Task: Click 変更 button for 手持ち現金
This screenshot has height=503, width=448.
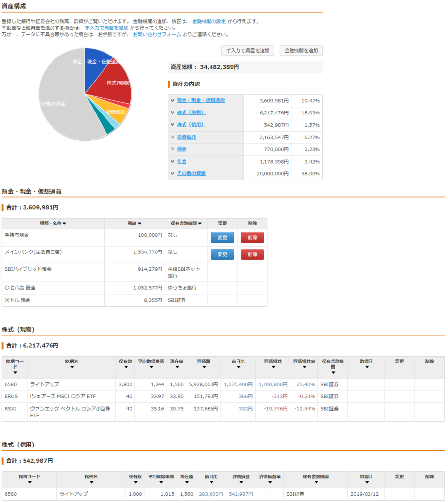Action: pos(222,238)
